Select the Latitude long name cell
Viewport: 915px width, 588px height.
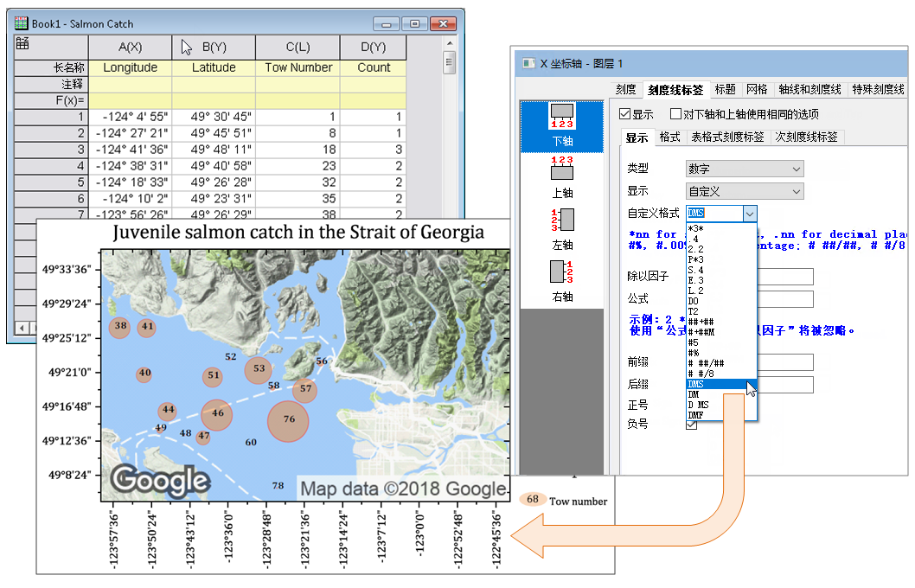tap(214, 67)
